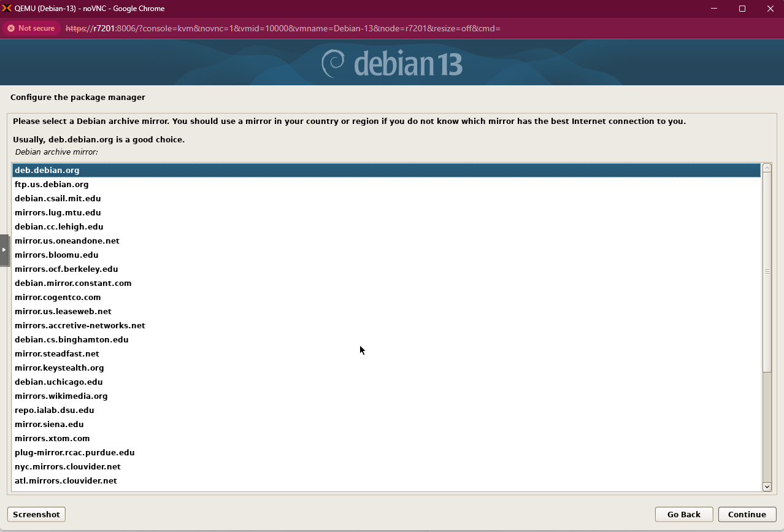
Task: Click the Screenshot button
Action: click(x=36, y=514)
